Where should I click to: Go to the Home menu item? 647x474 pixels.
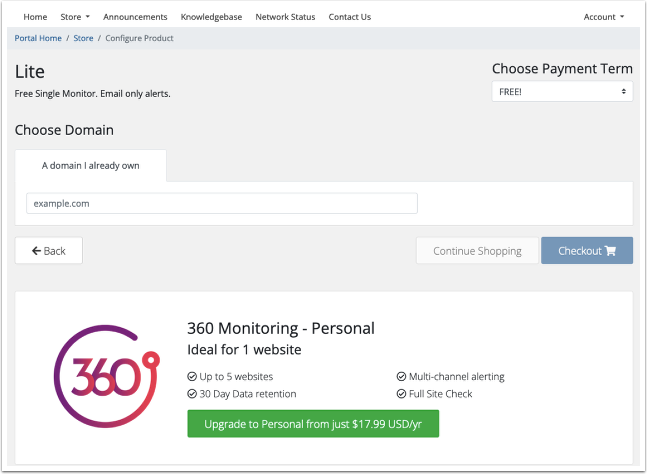point(35,17)
